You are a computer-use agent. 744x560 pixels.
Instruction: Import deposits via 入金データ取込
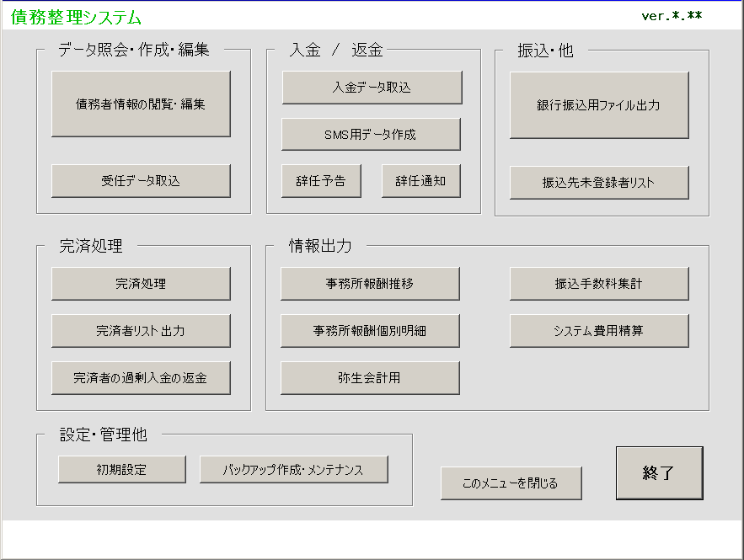pyautogui.click(x=372, y=88)
